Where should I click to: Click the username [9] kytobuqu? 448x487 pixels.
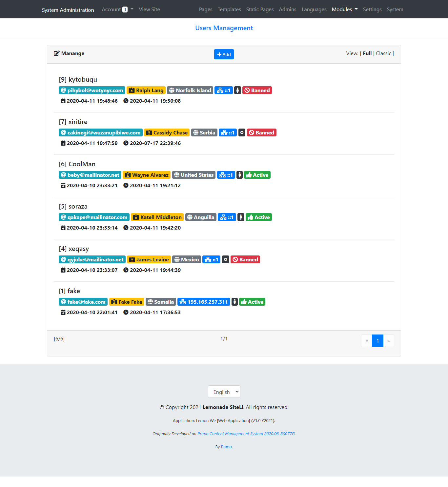coord(78,79)
